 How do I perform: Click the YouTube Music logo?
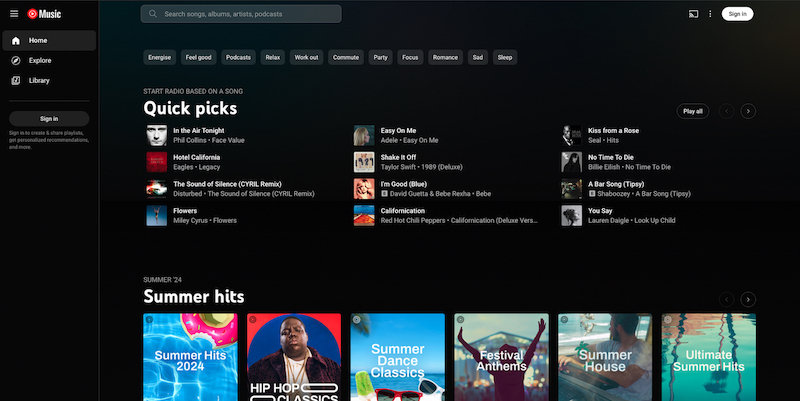(x=44, y=14)
